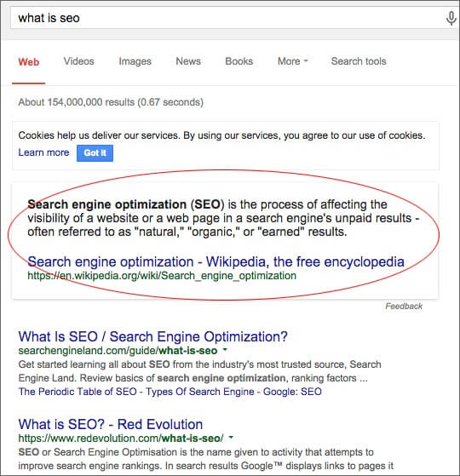Open 'What is SEO? - Red Evolution' result

pyautogui.click(x=111, y=424)
